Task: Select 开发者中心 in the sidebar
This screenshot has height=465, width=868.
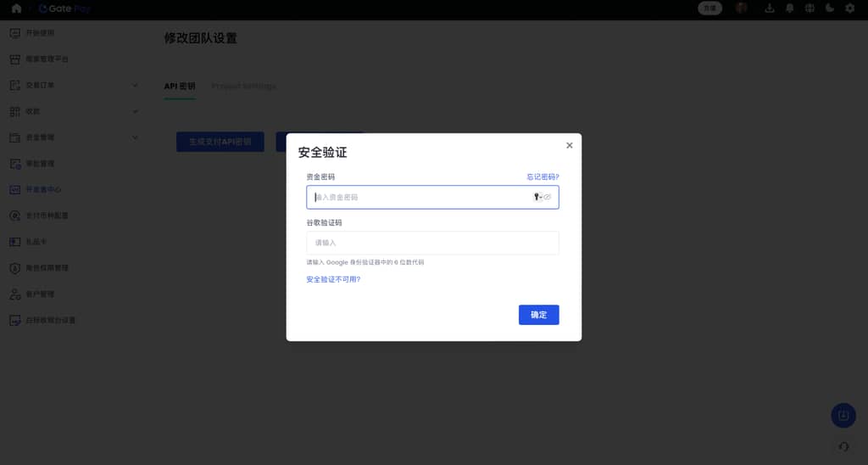Action: 42,189
